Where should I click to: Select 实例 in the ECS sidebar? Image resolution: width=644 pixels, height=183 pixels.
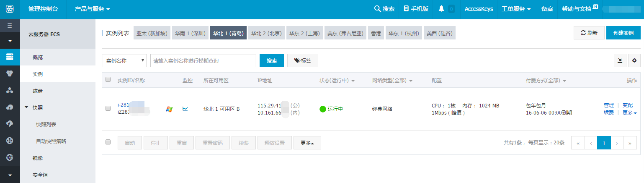(x=58, y=74)
